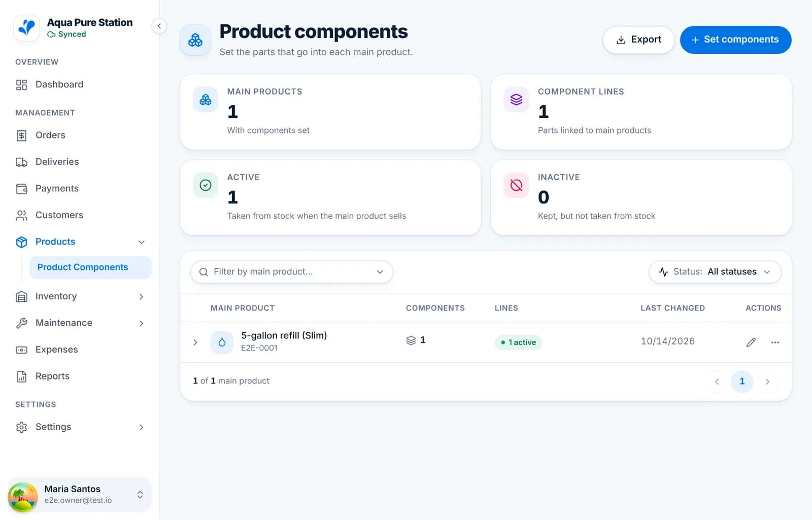Click the 1 active status badge

(x=519, y=342)
